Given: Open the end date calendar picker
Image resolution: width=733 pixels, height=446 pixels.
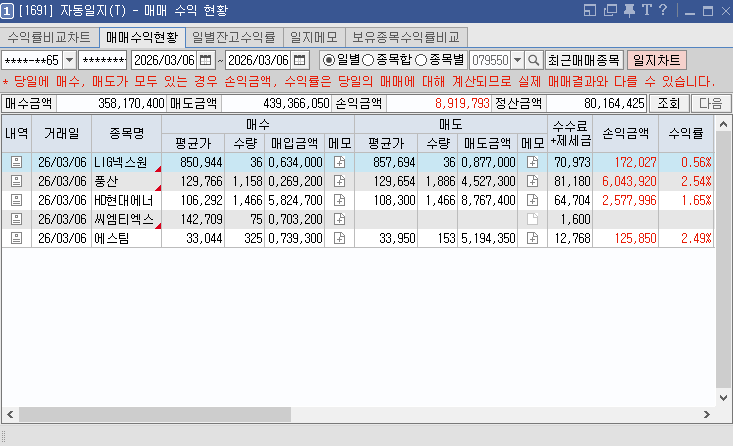Looking at the screenshot, I should (299, 60).
